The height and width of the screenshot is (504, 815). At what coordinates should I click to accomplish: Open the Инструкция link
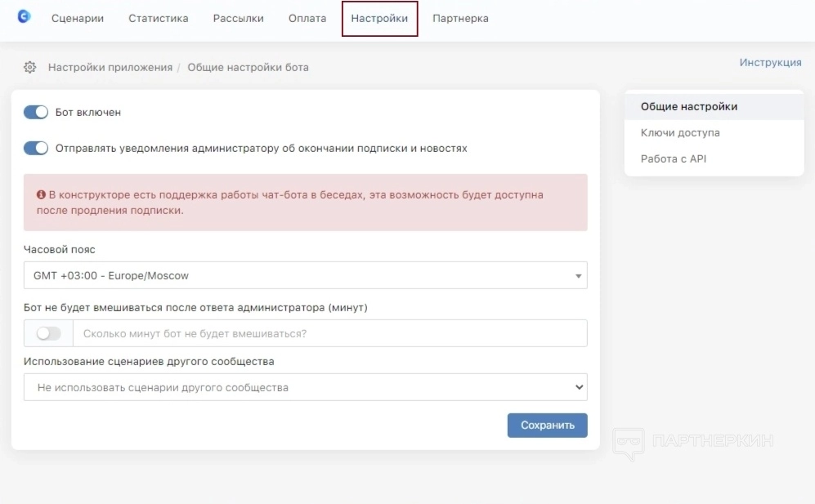click(770, 62)
